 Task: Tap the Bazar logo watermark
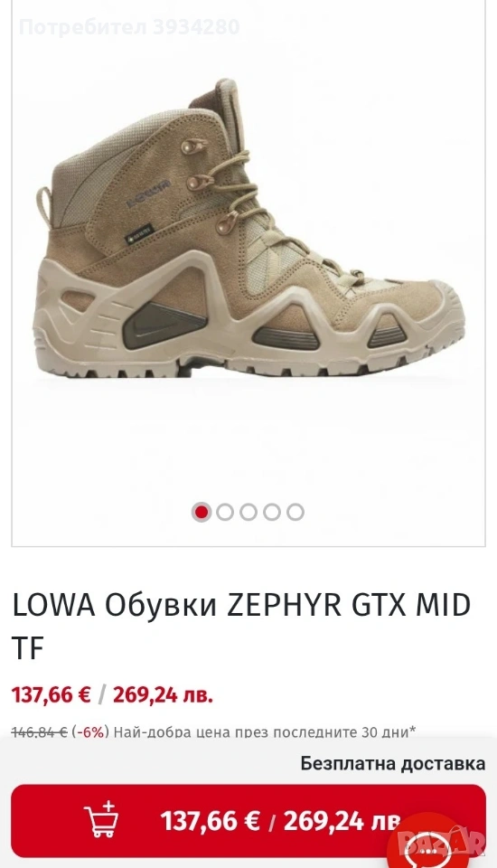point(440,843)
